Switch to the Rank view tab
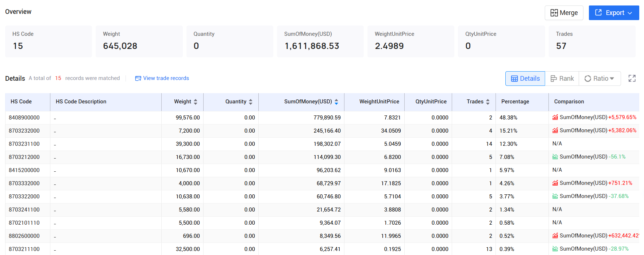 pos(562,79)
